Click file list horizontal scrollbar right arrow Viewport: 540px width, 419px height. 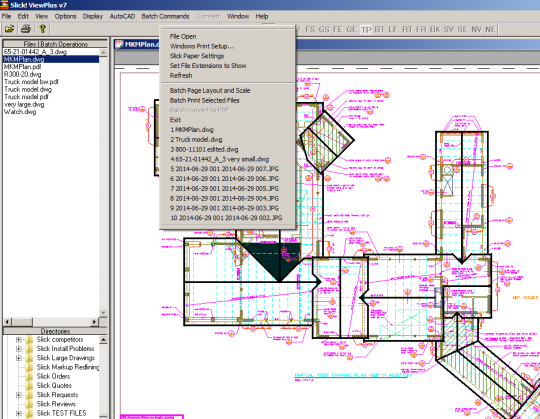point(94,322)
